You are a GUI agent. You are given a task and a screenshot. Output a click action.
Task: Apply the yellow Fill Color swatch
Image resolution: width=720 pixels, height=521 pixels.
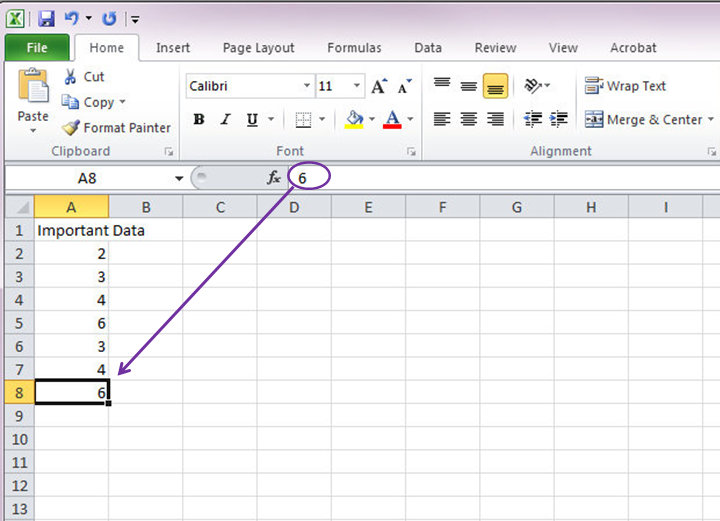click(354, 120)
